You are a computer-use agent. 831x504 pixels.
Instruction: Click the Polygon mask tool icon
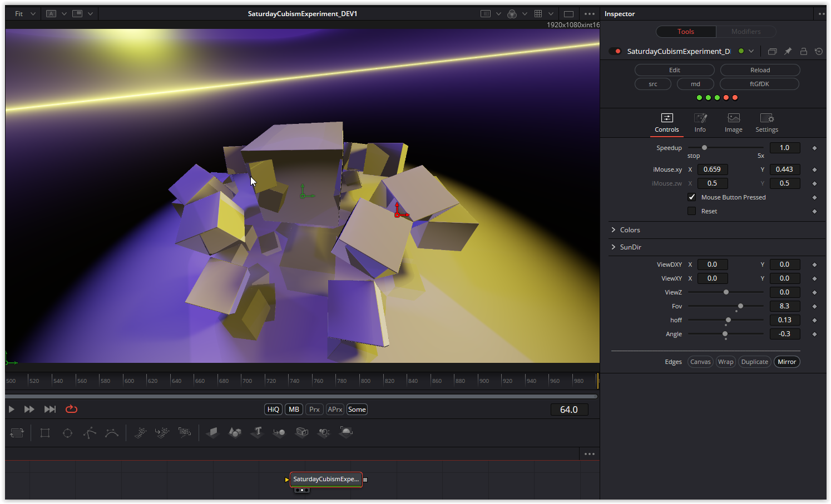90,433
